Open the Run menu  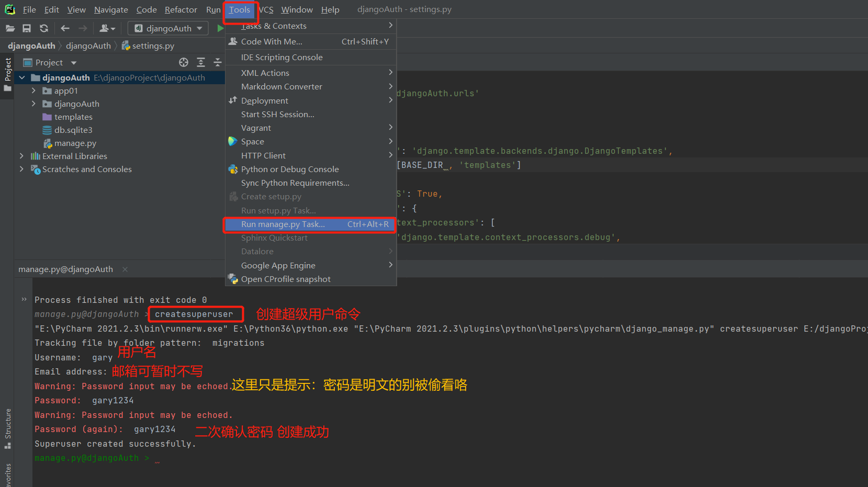[x=213, y=9]
